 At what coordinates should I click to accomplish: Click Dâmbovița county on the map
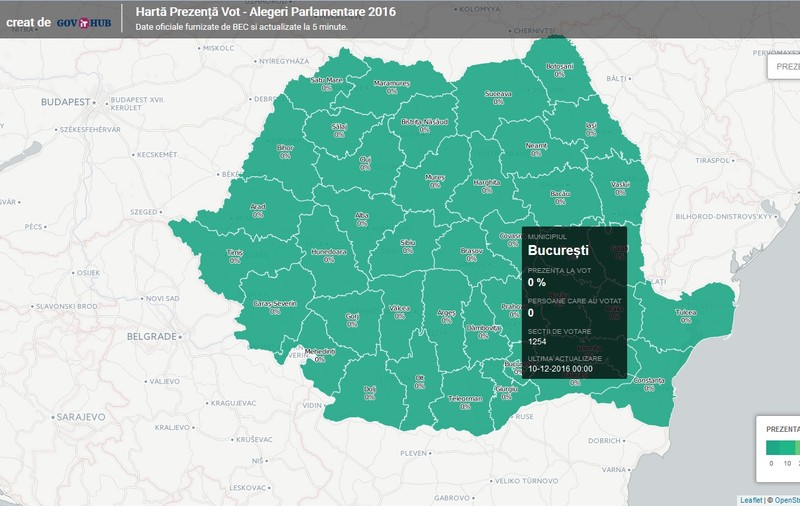(483, 332)
